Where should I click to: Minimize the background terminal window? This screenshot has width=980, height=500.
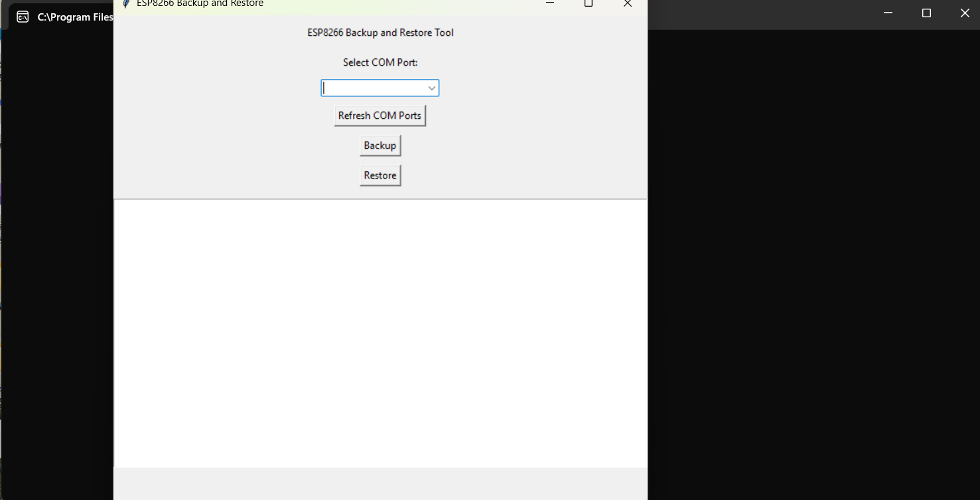coord(888,13)
